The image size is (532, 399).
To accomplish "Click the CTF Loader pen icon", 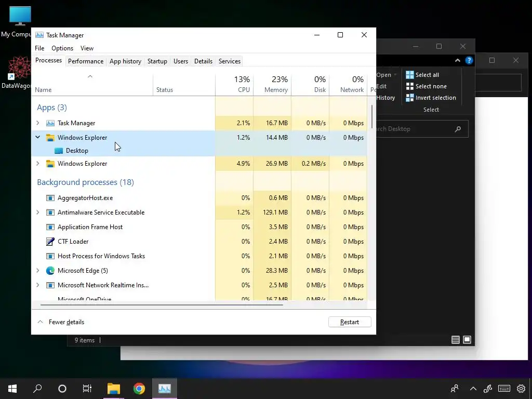I will (x=50, y=241).
